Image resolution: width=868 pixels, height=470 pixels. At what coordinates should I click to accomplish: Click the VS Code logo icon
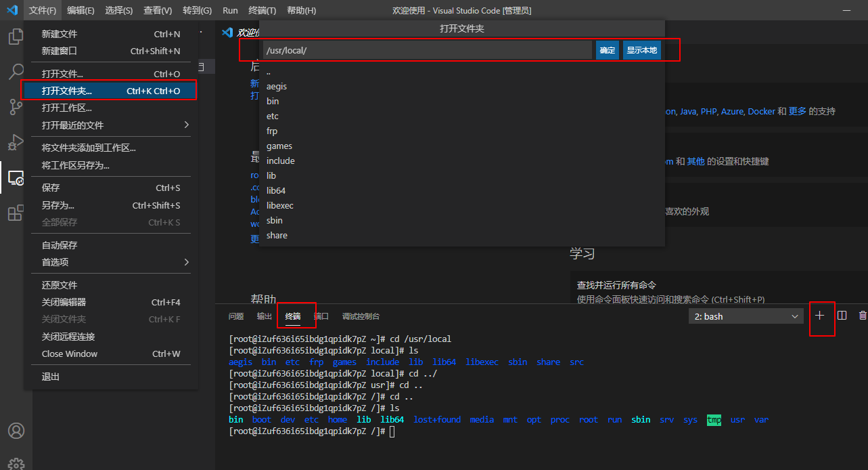coord(12,10)
